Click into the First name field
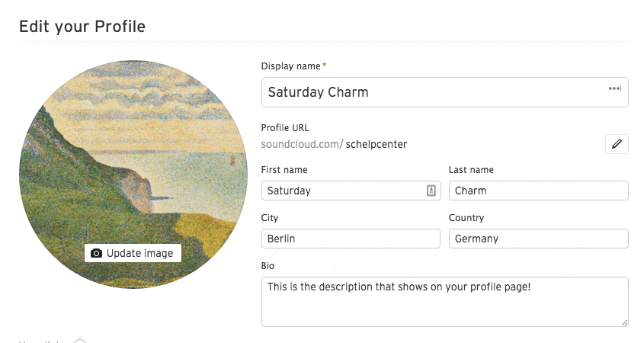Viewport: 644px width, 343px height. point(351,191)
